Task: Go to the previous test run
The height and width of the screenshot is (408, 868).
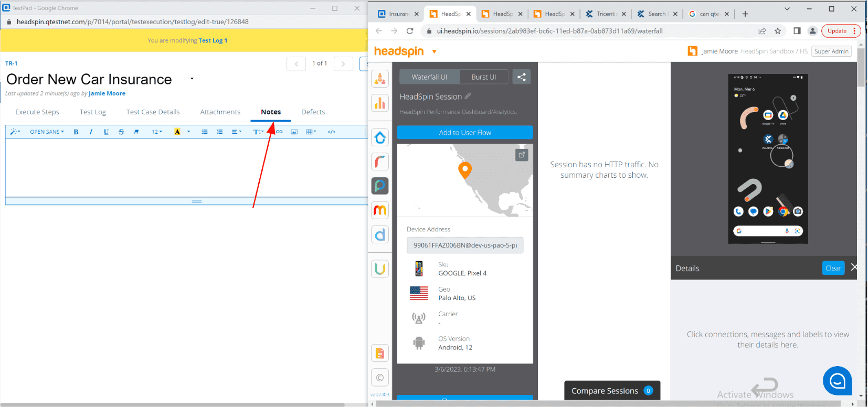Action: (x=296, y=64)
